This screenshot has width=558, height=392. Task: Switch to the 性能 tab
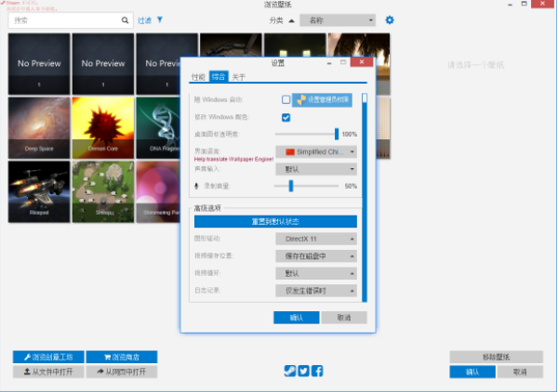(197, 77)
